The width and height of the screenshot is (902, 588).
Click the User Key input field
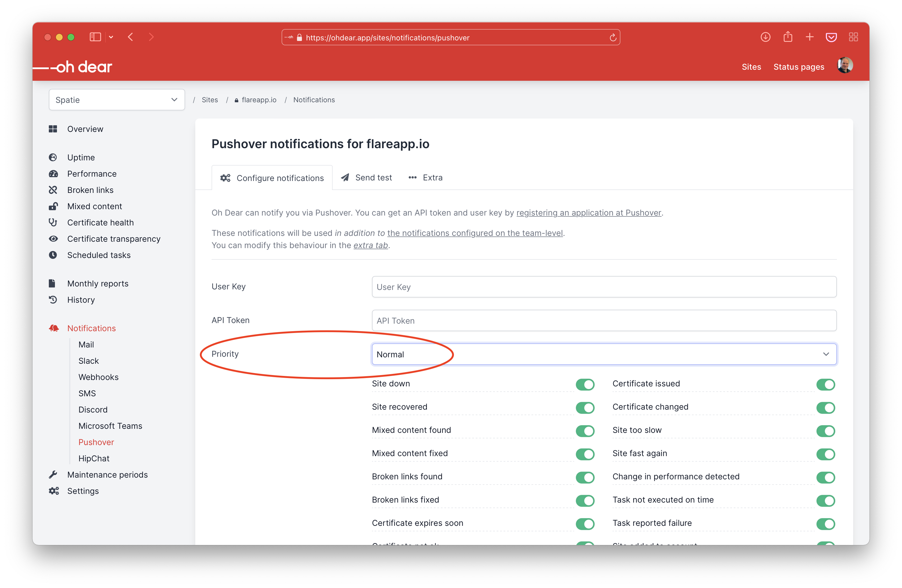coord(603,286)
